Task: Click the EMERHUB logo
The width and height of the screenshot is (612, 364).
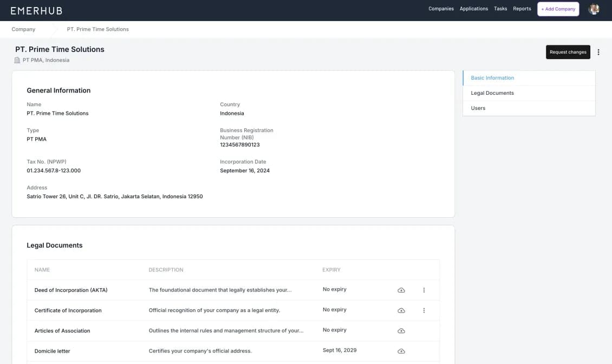Action: pos(36,10)
